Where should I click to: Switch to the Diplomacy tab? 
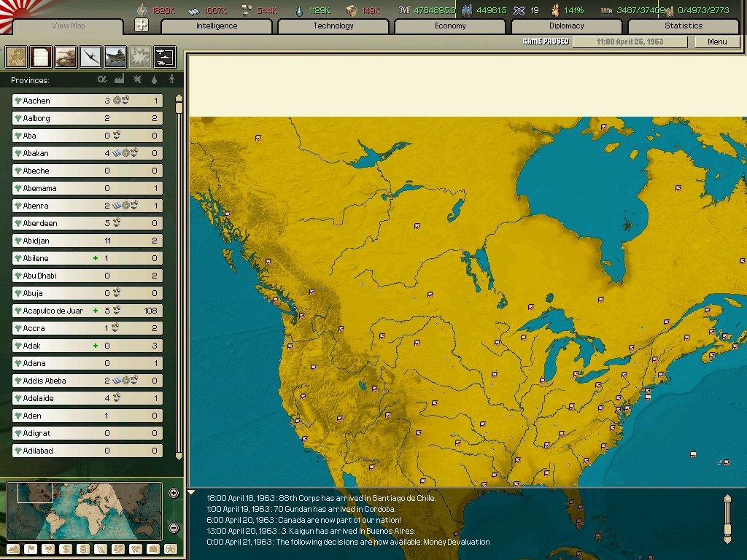pyautogui.click(x=568, y=26)
